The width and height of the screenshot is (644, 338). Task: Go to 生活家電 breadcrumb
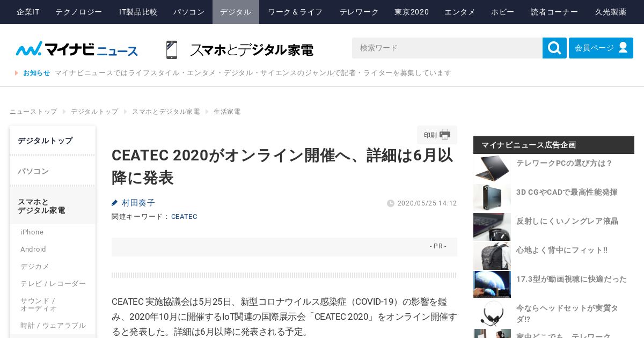pyautogui.click(x=227, y=112)
